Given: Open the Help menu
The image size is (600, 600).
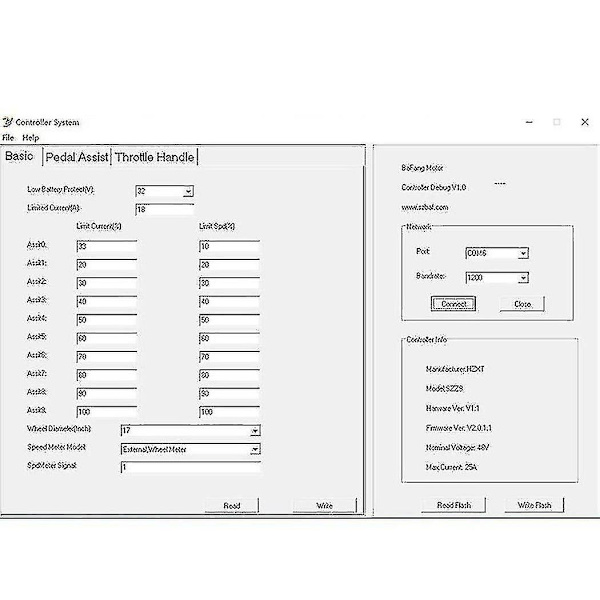Looking at the screenshot, I should click(31, 138).
